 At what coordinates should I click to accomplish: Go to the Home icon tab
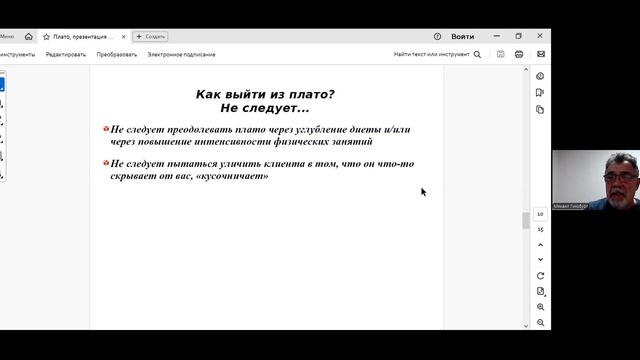click(x=29, y=37)
